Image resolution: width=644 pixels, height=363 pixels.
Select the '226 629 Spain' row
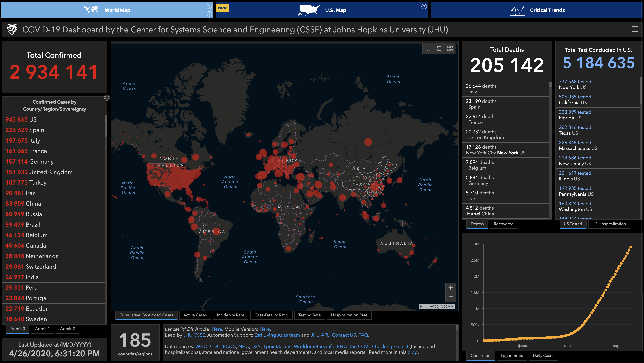pos(53,130)
